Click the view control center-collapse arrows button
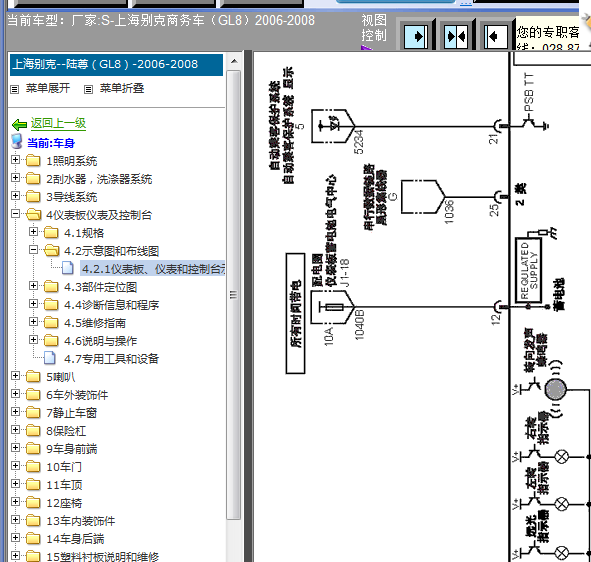 click(455, 37)
